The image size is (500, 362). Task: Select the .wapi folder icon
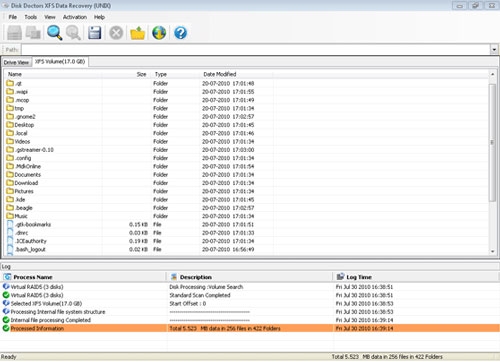click(10, 91)
